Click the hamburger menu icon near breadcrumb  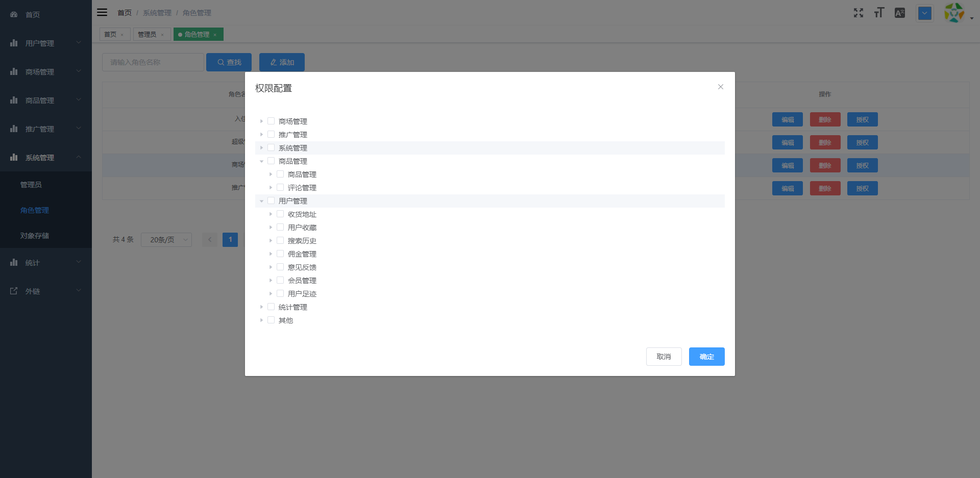coord(102,12)
